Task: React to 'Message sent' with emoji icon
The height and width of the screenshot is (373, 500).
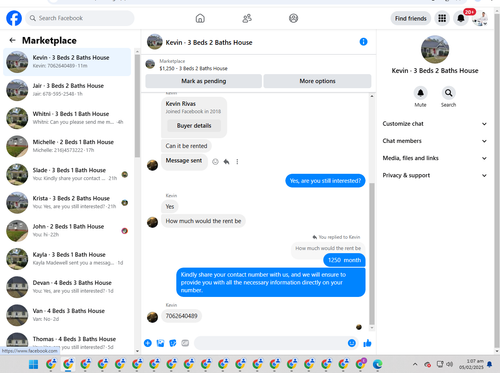Action: 215,162
